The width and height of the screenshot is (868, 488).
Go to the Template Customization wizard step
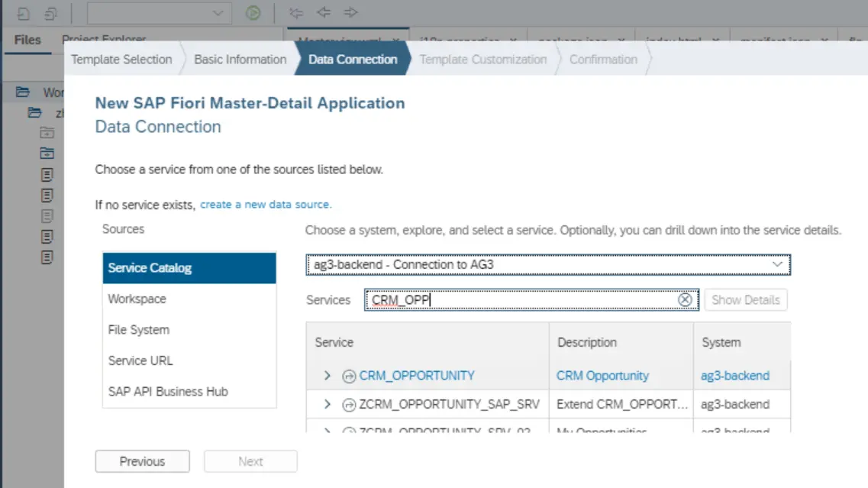click(x=482, y=60)
